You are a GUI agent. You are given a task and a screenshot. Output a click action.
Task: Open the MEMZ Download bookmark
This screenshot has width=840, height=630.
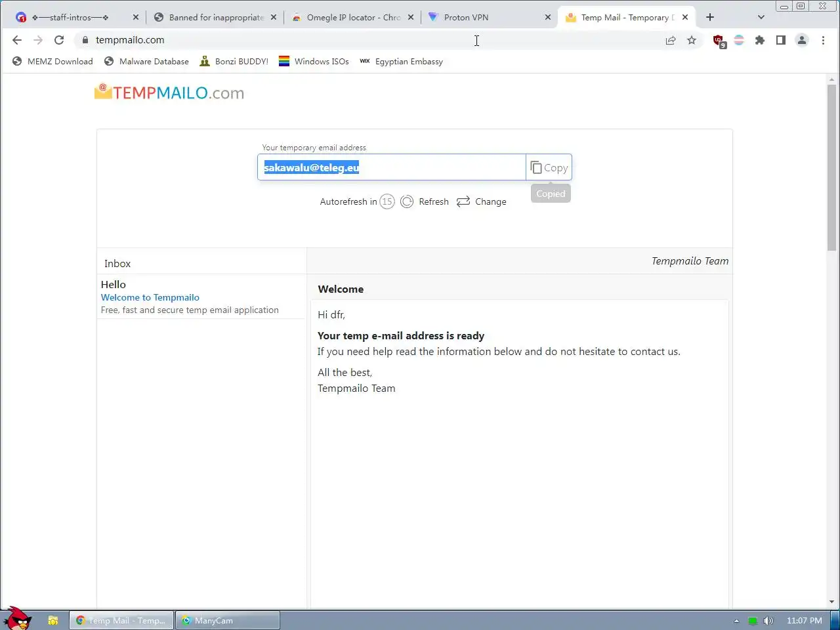click(x=52, y=62)
